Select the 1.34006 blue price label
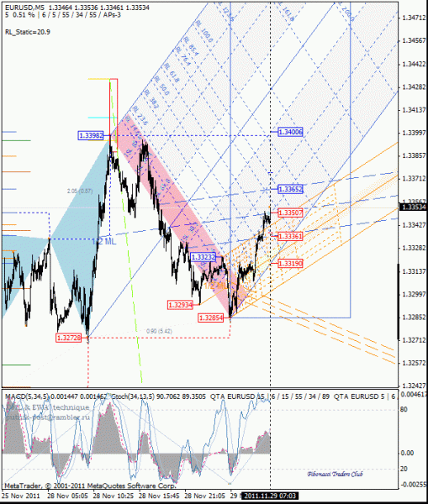The height and width of the screenshot is (504, 428). 290,132
